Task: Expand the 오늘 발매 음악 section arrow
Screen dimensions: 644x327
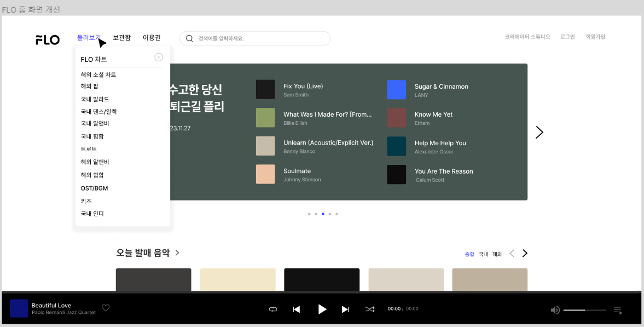Action: tap(177, 253)
